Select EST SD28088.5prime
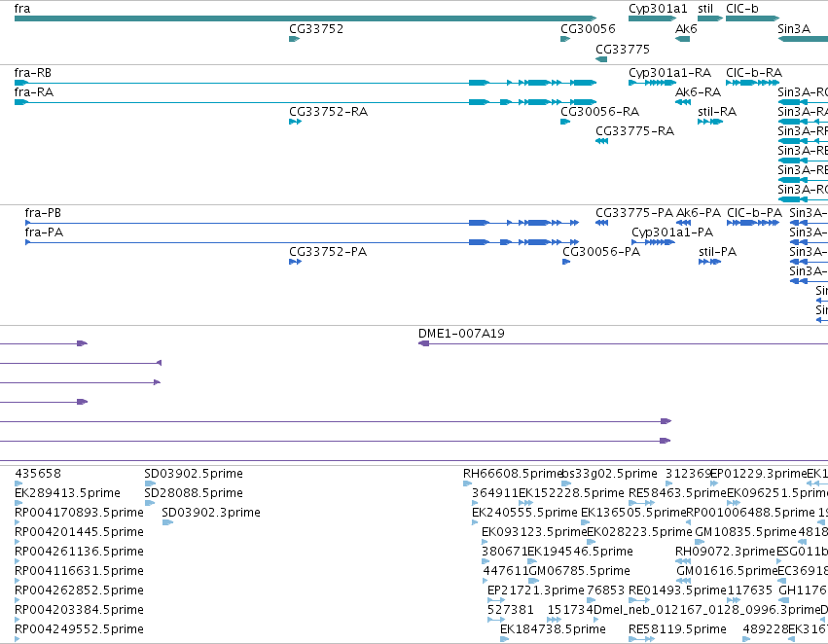Image resolution: width=828 pixels, height=644 pixels. pyautogui.click(x=194, y=493)
